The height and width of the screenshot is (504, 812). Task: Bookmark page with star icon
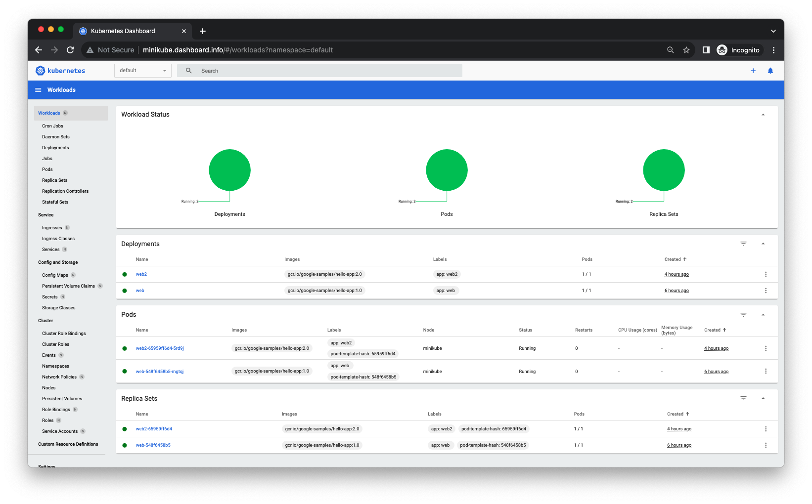[x=686, y=50]
